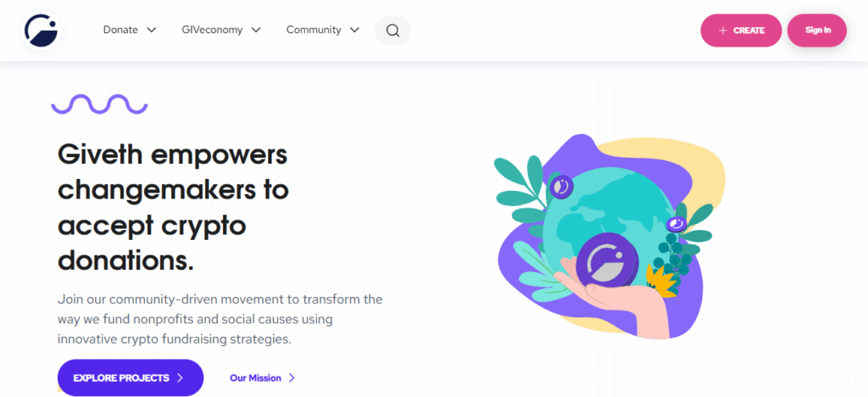
Task: Open the Community menu label
Action: click(314, 30)
